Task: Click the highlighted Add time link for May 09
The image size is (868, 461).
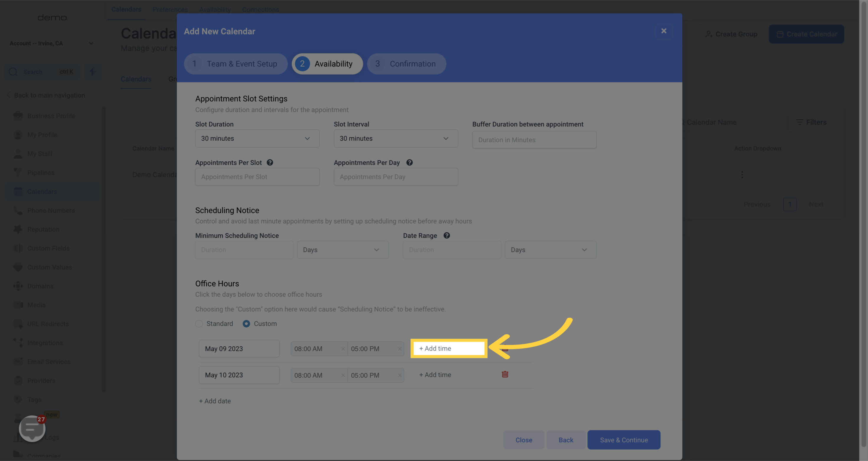Action: coord(435,348)
